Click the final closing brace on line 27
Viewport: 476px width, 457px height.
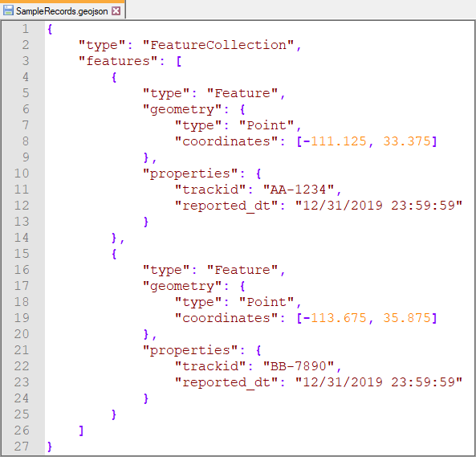[x=50, y=447]
